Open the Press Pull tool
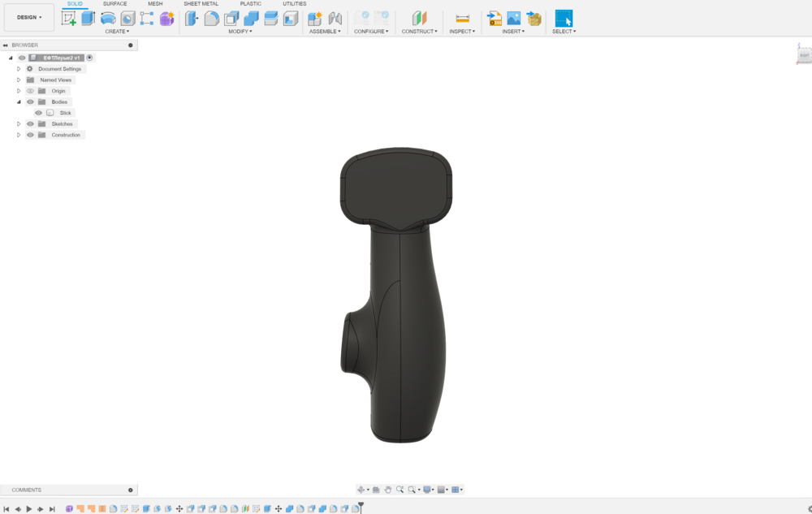The image size is (812, 514). pyautogui.click(x=192, y=17)
